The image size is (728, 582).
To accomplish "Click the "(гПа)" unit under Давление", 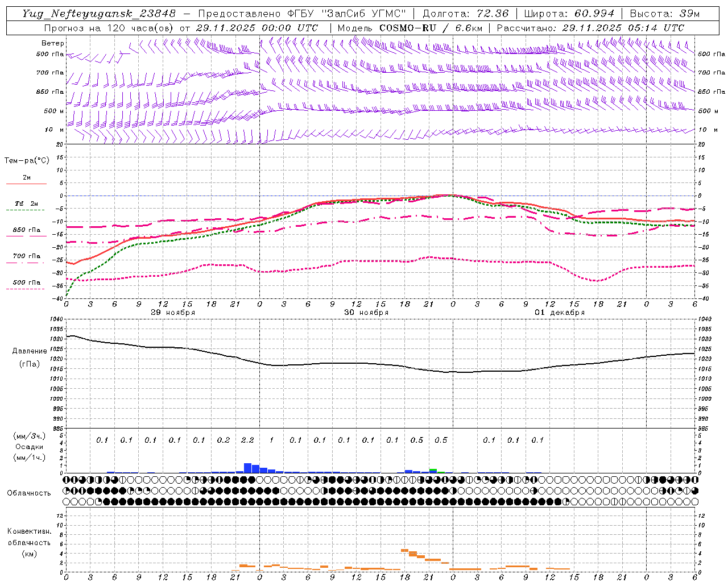I will click(30, 364).
